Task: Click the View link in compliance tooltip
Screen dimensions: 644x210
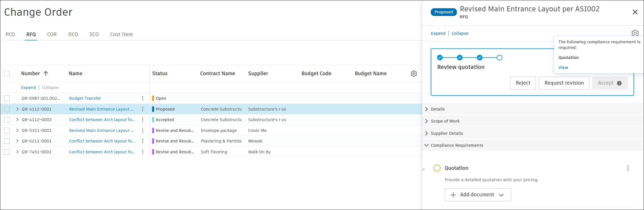Action: [x=563, y=68]
